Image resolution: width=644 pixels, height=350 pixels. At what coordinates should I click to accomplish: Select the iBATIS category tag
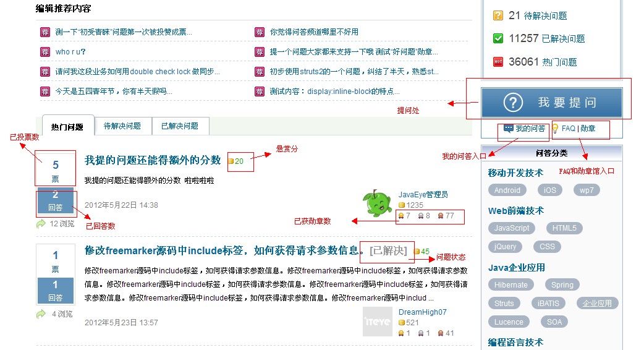(x=548, y=303)
